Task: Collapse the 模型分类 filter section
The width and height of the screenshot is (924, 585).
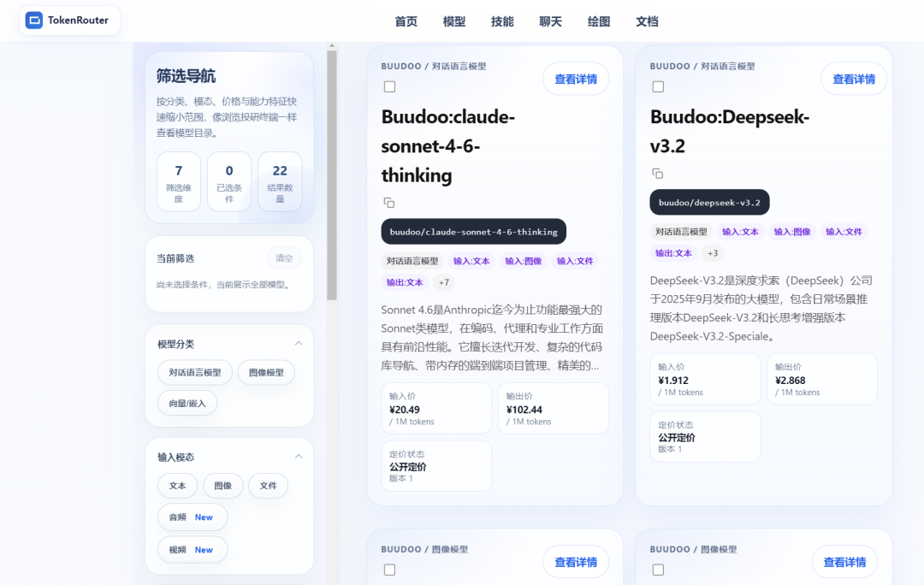Action: click(299, 344)
